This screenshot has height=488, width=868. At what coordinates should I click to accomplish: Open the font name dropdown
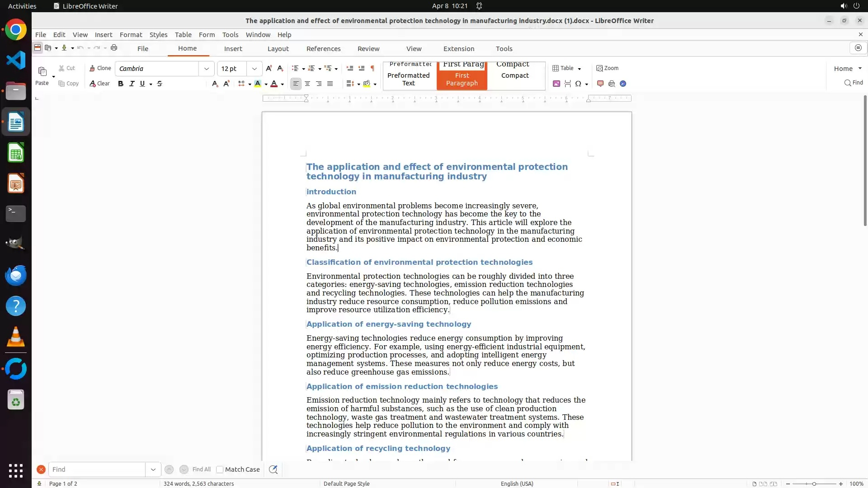(x=207, y=69)
